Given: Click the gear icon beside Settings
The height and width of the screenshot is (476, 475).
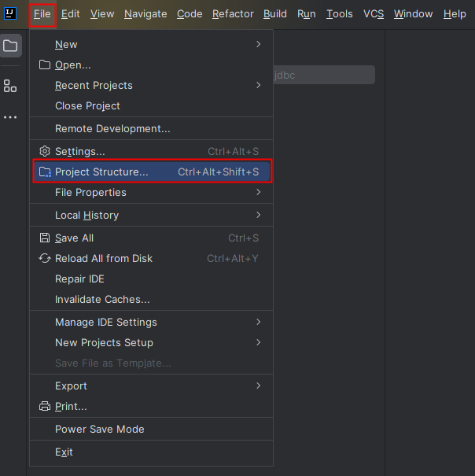Looking at the screenshot, I should [45, 151].
